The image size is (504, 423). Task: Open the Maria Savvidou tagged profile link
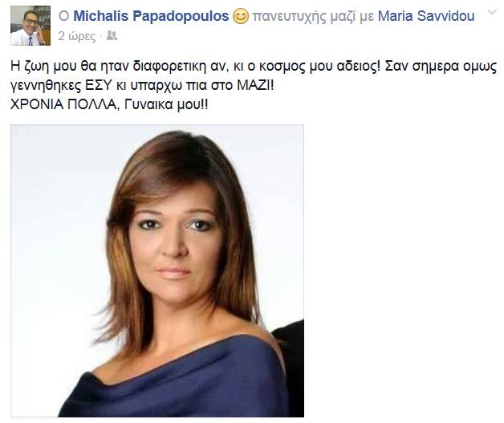tap(426, 16)
